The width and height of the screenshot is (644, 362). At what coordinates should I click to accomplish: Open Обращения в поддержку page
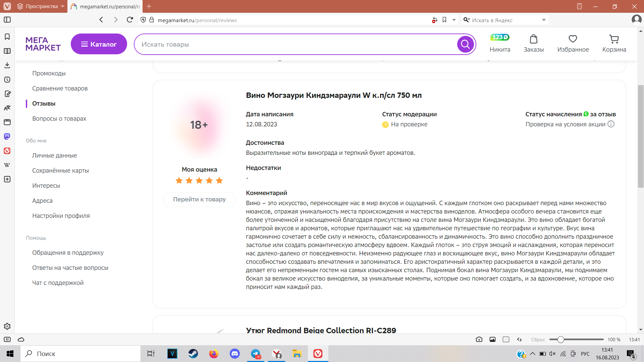point(68,253)
